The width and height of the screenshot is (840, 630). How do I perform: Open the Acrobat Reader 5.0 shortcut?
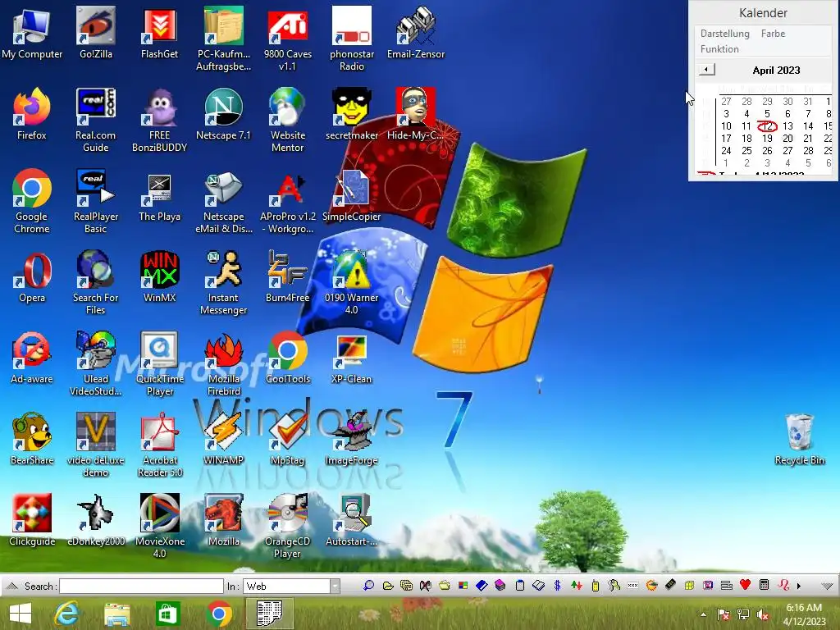[x=160, y=445]
